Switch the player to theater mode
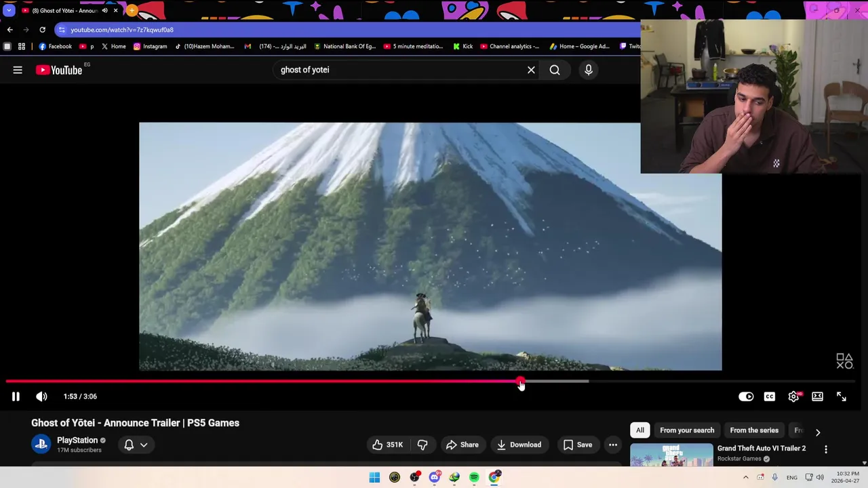The height and width of the screenshot is (488, 868). pyautogui.click(x=817, y=396)
